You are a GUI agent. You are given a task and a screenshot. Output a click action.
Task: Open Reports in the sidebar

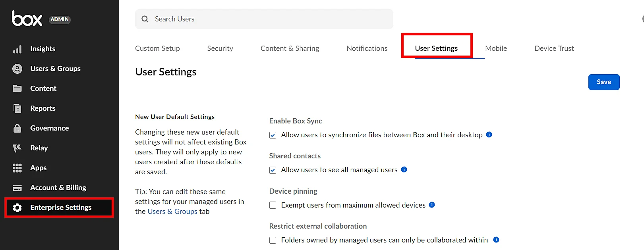(43, 108)
